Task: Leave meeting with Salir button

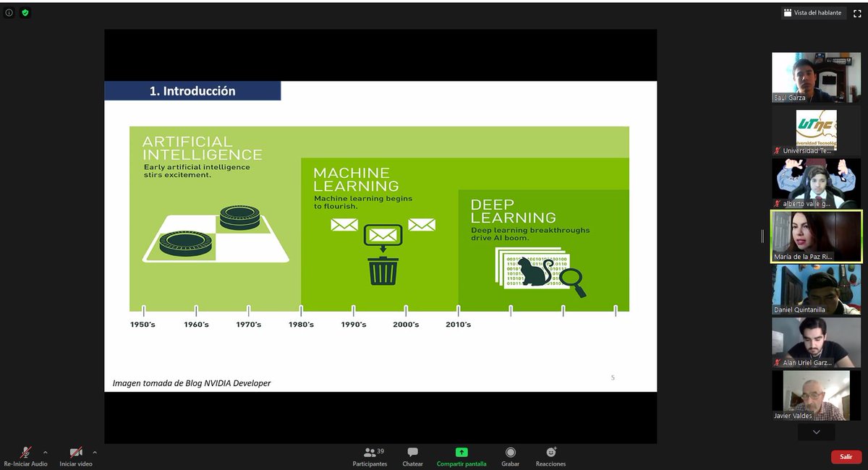Action: click(846, 457)
